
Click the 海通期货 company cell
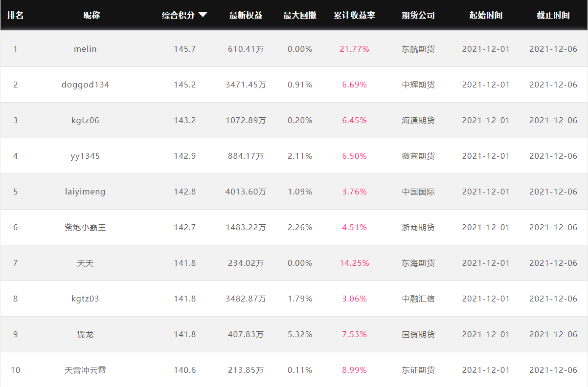tap(418, 120)
